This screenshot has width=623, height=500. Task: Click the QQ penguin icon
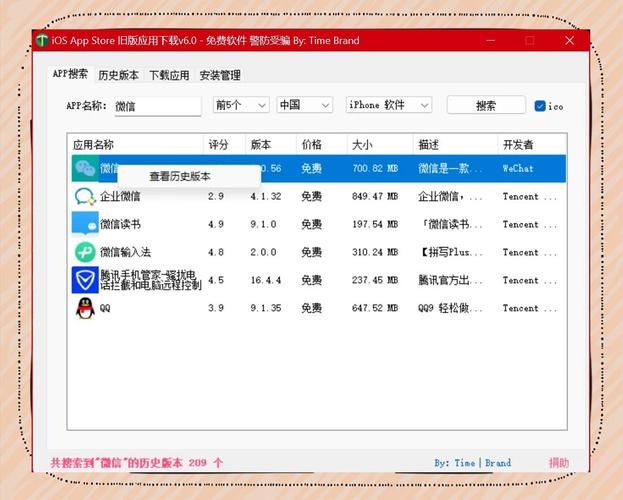pyautogui.click(x=85, y=308)
